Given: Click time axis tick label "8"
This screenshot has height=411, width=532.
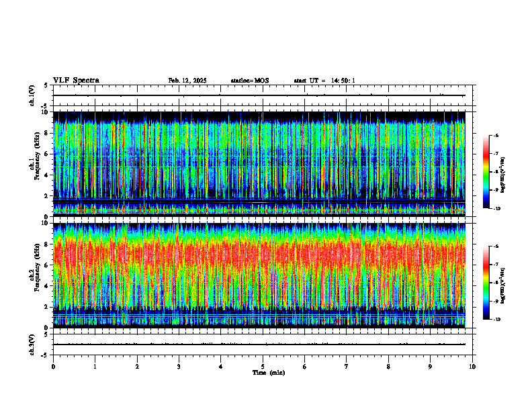Looking at the screenshot, I should (388, 367).
